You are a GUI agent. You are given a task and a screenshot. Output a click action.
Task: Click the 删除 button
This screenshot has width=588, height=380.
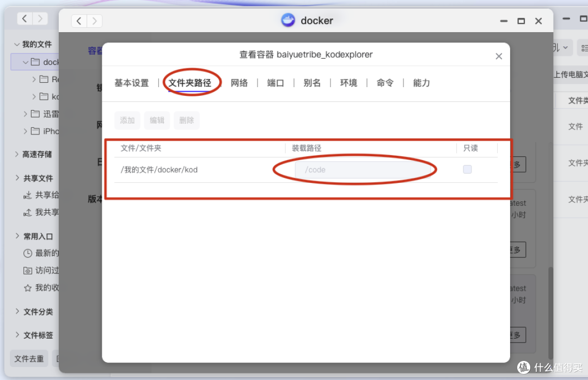click(x=186, y=120)
